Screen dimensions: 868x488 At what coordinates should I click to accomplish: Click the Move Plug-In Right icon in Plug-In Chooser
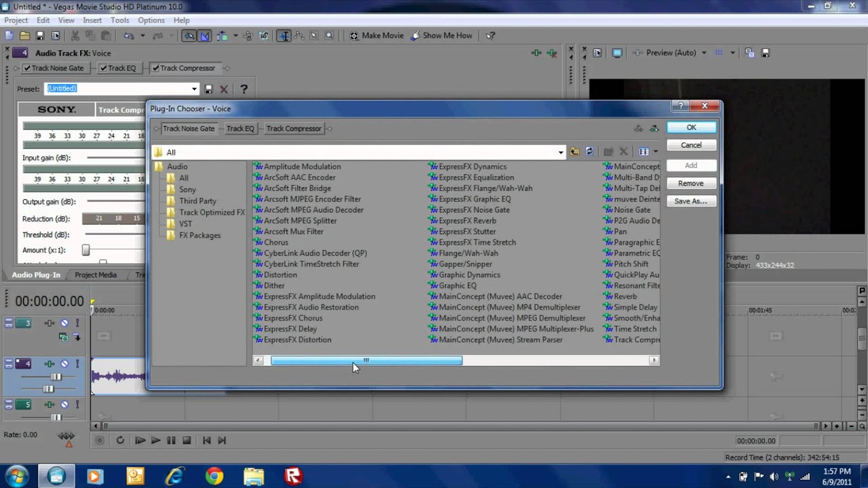point(654,128)
